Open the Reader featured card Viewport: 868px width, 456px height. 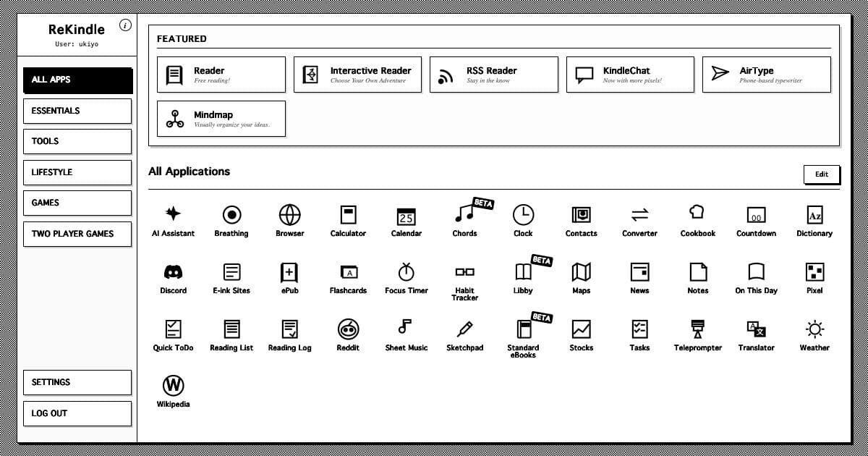(x=221, y=74)
